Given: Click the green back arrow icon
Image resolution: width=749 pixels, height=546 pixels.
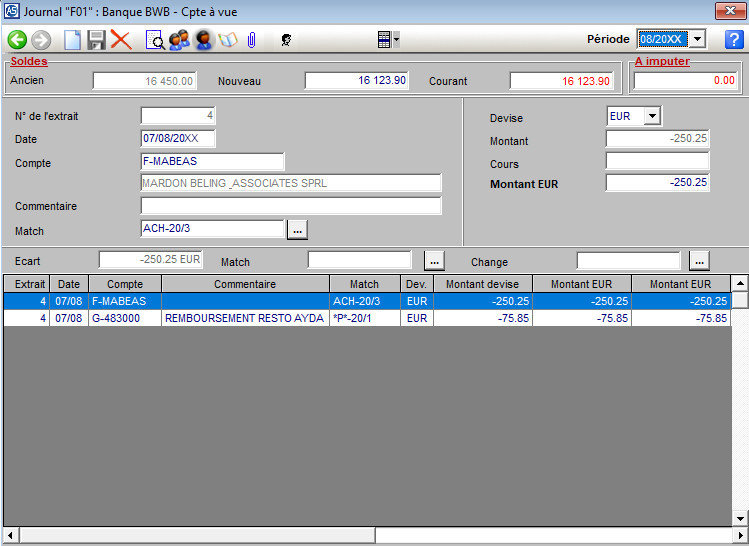Looking at the screenshot, I should pos(17,40).
